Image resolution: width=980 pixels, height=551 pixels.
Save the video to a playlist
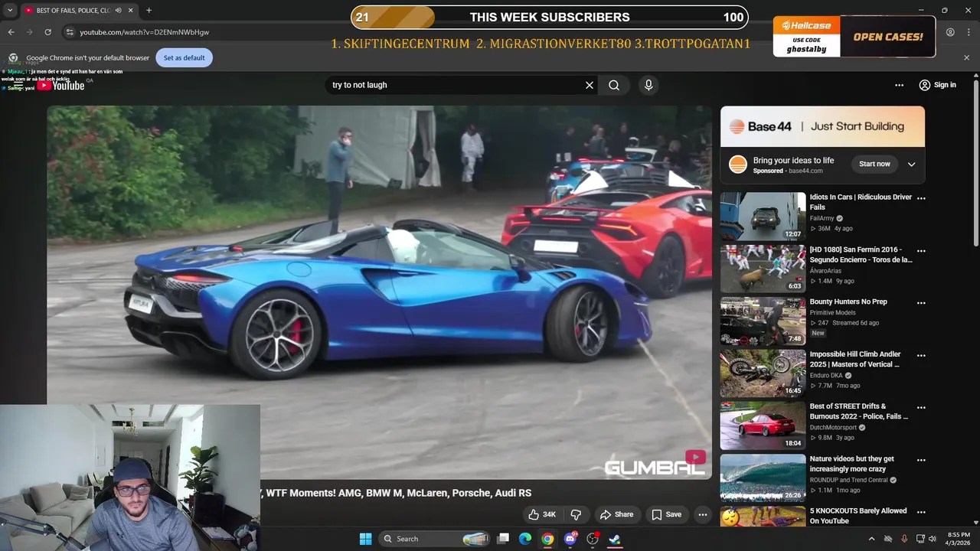(666, 514)
